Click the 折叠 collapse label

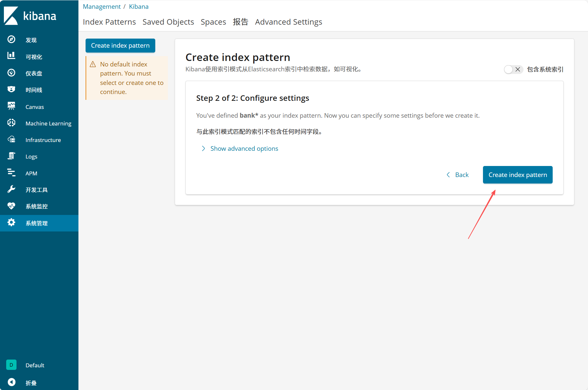point(31,383)
